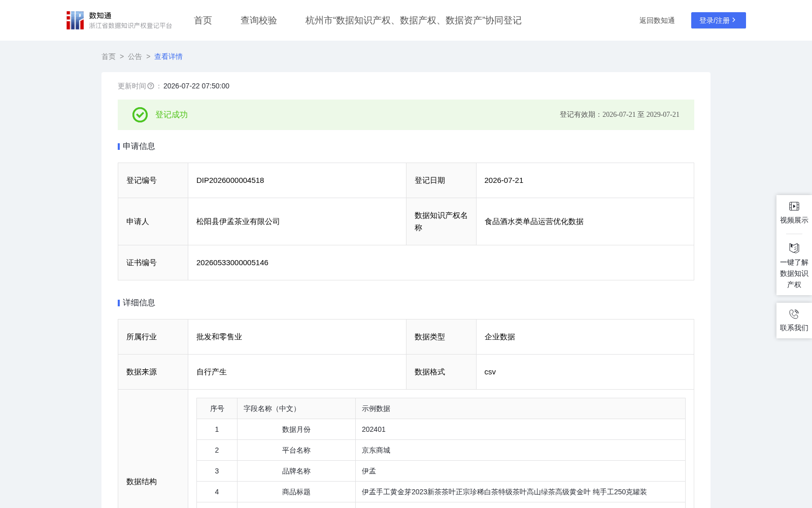Click the 商品标题 field row
This screenshot has height=508, width=812.
pos(441,492)
